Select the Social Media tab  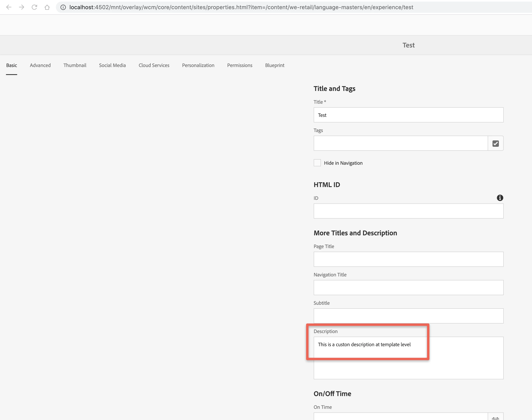112,65
